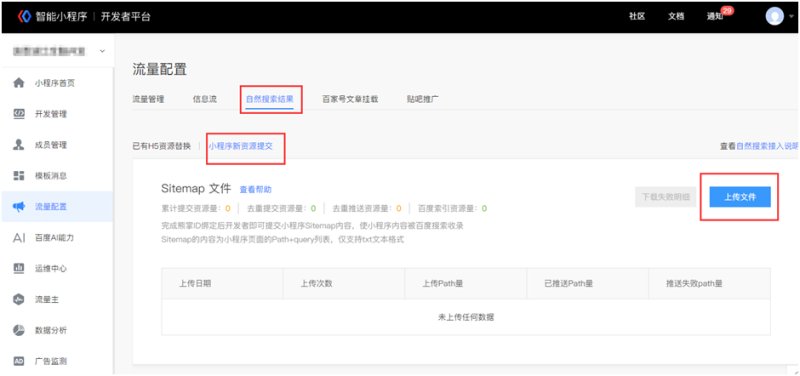Viewport: 800px width, 376px height.
Task: Click the 开发管理 code icon
Action: pos(19,114)
